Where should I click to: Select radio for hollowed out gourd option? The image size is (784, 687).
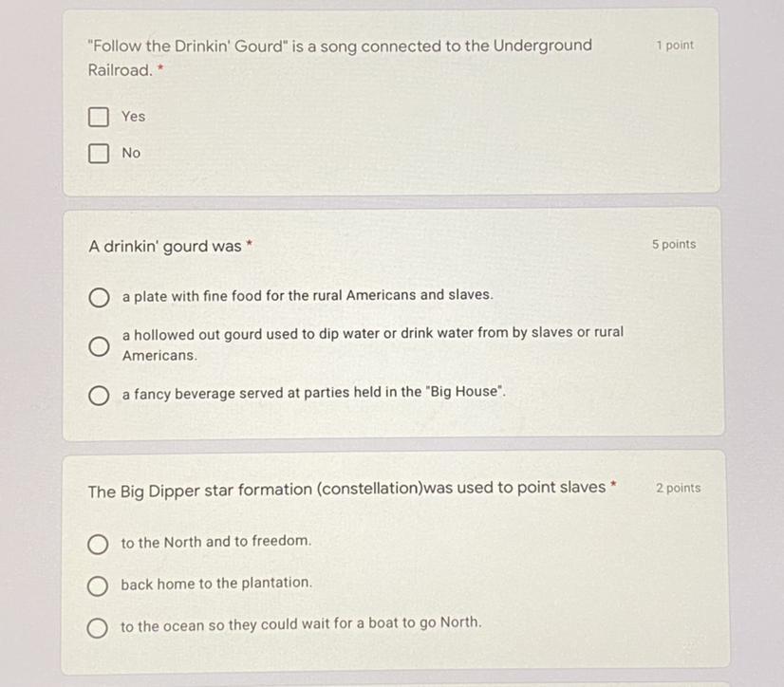click(99, 346)
